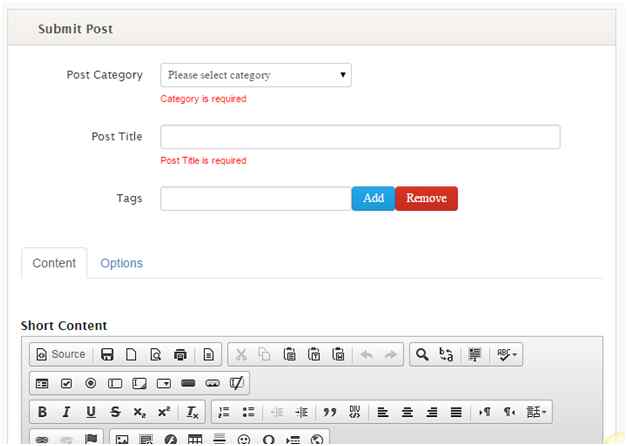Screen dimensions: 627x446
Task: Click the blue Add button
Action: point(373,198)
